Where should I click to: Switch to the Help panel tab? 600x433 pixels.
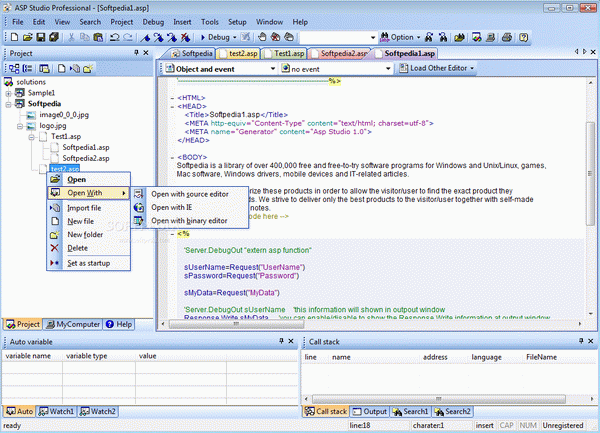(119, 324)
